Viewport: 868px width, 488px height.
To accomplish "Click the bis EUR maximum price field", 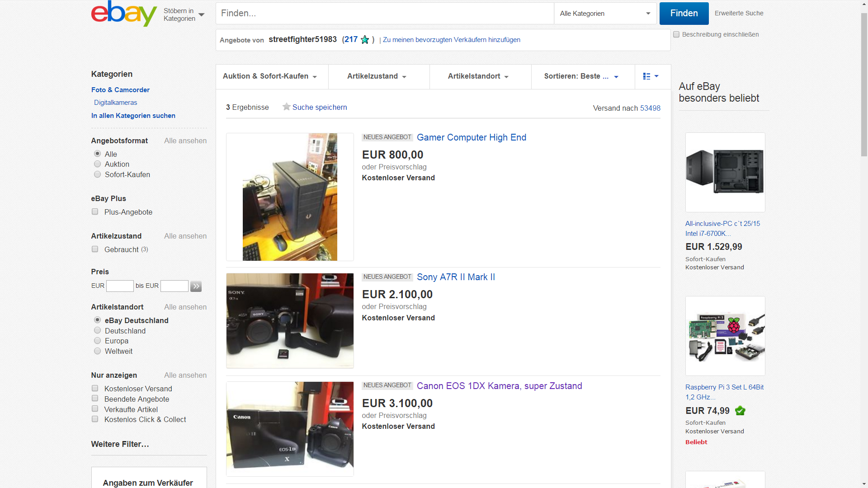I will tap(175, 286).
